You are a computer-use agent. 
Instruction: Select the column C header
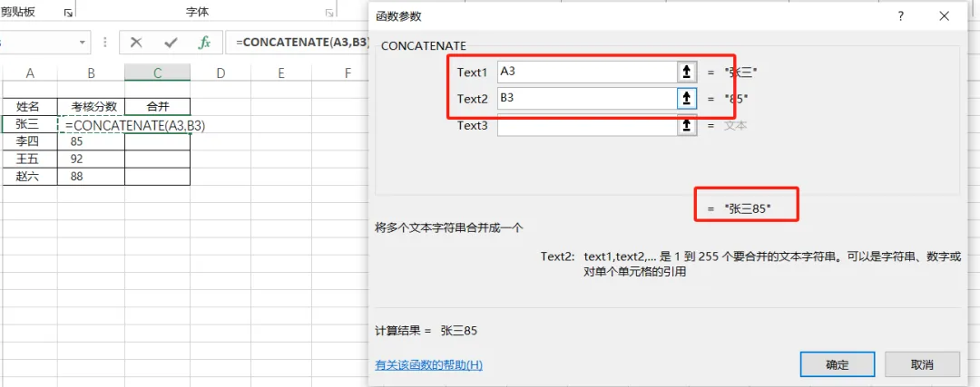point(157,73)
